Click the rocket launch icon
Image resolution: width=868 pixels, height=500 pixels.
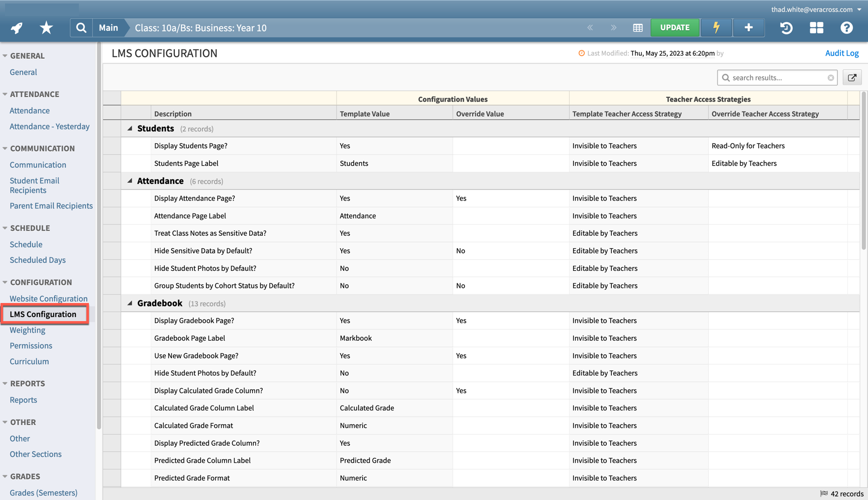tap(16, 28)
